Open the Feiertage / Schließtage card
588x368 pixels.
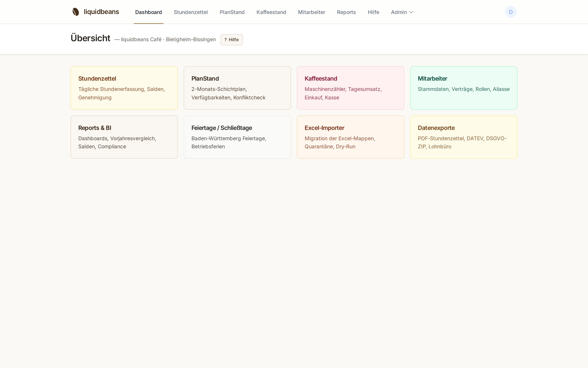coord(237,137)
